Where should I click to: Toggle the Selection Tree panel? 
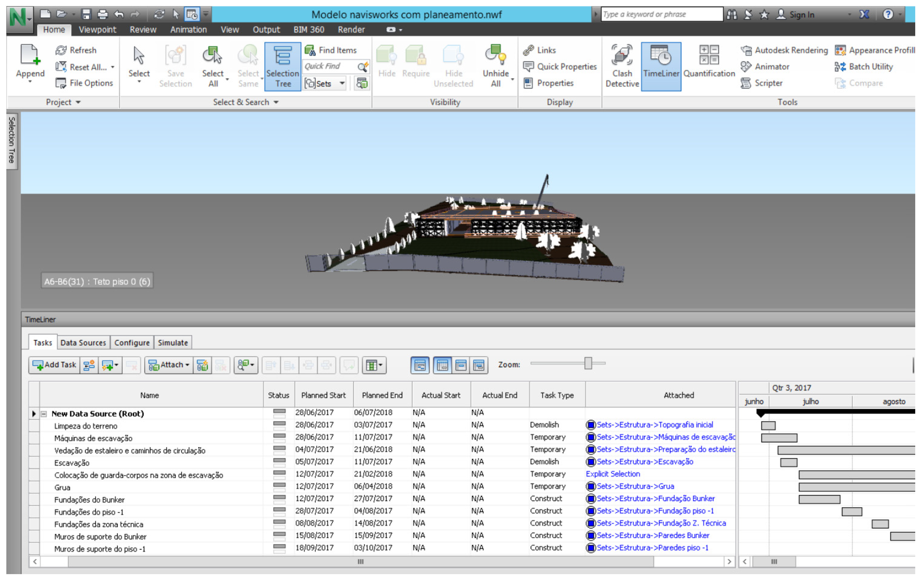(282, 66)
